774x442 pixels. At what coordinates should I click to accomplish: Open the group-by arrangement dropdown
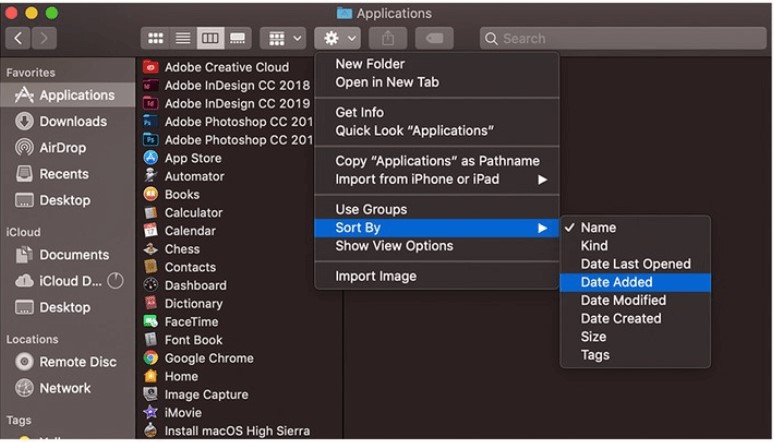283,39
